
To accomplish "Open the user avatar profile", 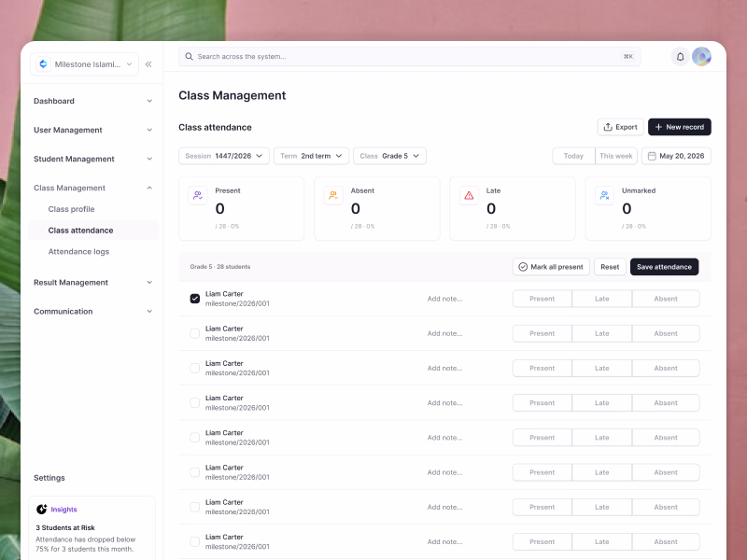I will point(701,57).
